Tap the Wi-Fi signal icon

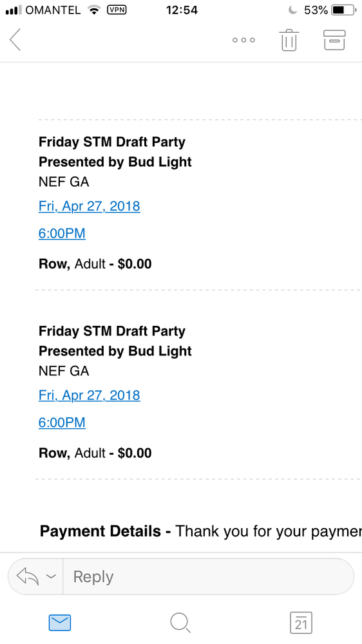95,10
